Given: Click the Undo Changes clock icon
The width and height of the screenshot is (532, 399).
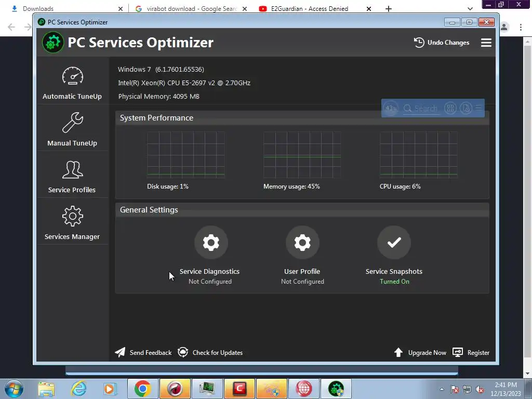Looking at the screenshot, I should click(x=419, y=43).
